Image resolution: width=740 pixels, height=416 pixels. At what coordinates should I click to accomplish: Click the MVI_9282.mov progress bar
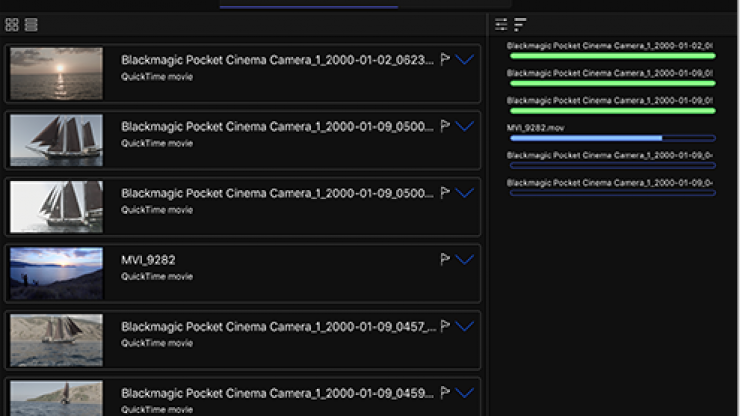(612, 138)
